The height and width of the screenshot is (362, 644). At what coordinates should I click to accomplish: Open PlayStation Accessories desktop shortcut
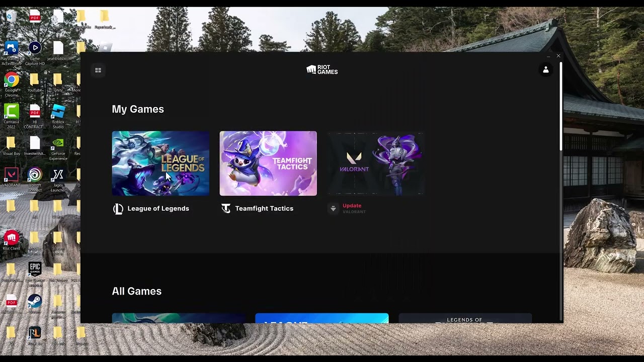(11, 54)
